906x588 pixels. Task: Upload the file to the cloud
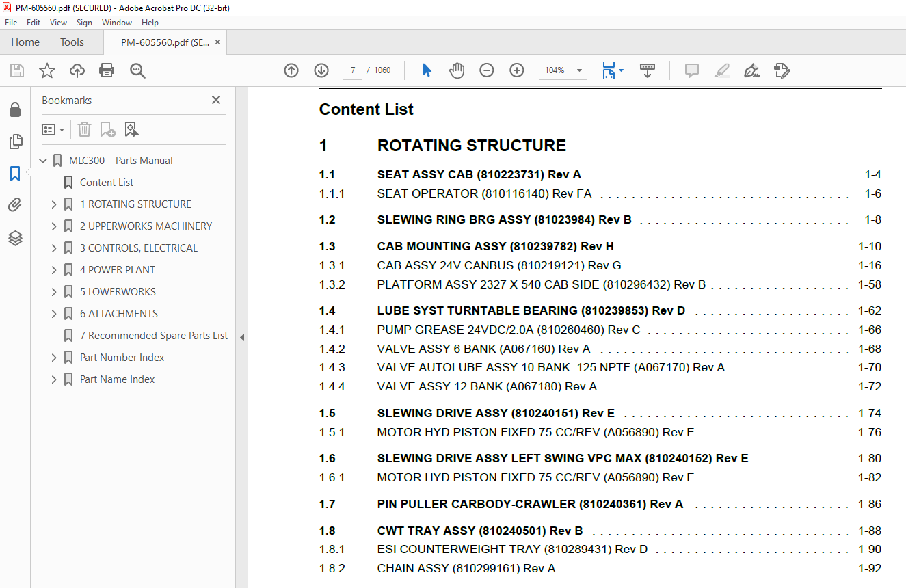pyautogui.click(x=77, y=70)
